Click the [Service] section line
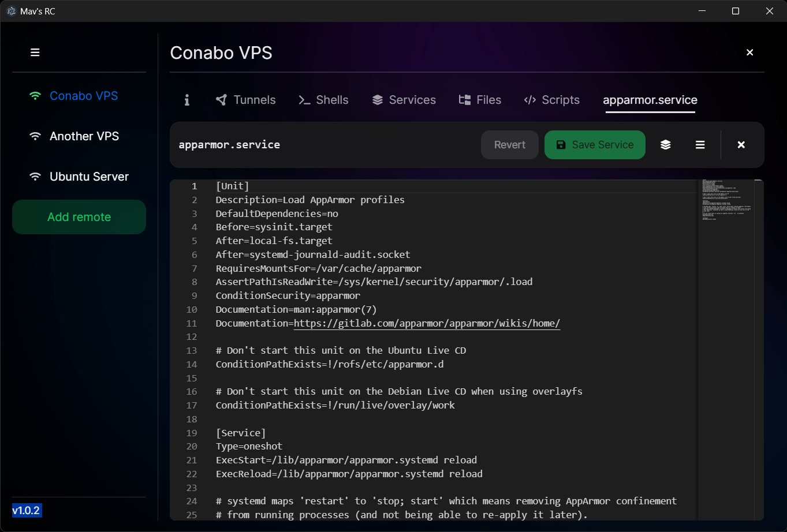The width and height of the screenshot is (787, 532). pos(241,433)
